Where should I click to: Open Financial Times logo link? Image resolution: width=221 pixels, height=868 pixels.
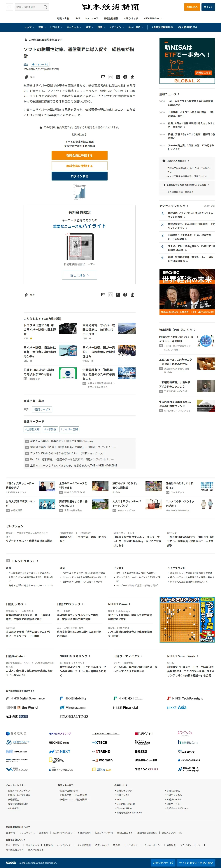tap(74, 716)
